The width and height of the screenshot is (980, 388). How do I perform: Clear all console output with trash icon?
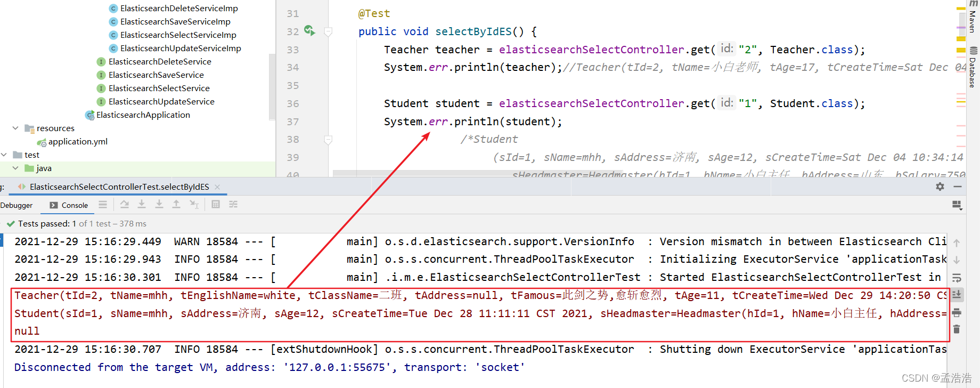[957, 329]
